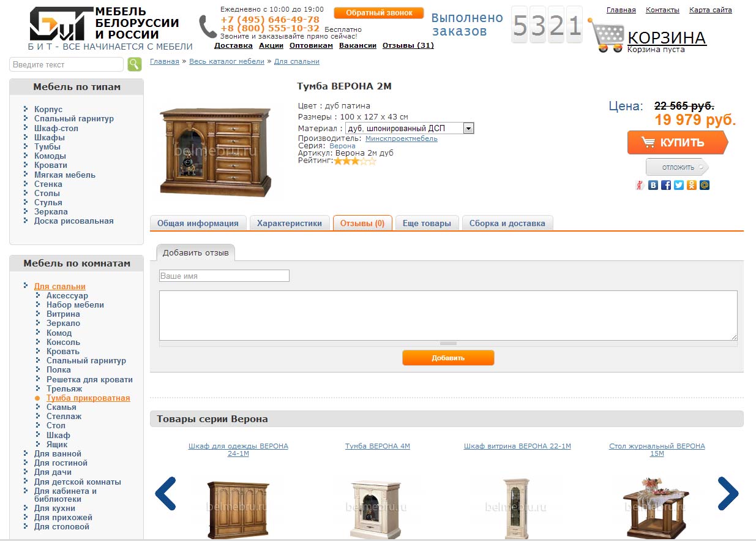Switch to Характеристики tab
The height and width of the screenshot is (541, 756).
[290, 223]
